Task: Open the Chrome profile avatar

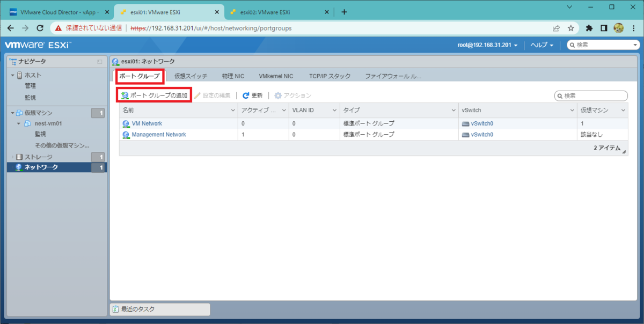Action: pos(618,28)
